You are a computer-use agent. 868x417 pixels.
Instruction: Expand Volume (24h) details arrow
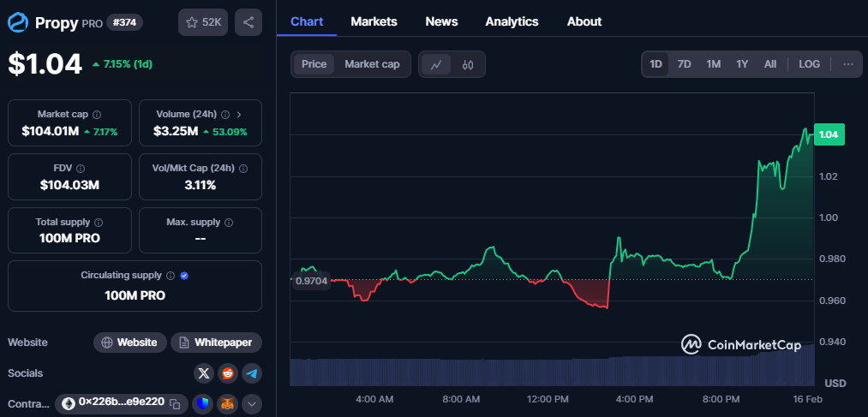239,114
